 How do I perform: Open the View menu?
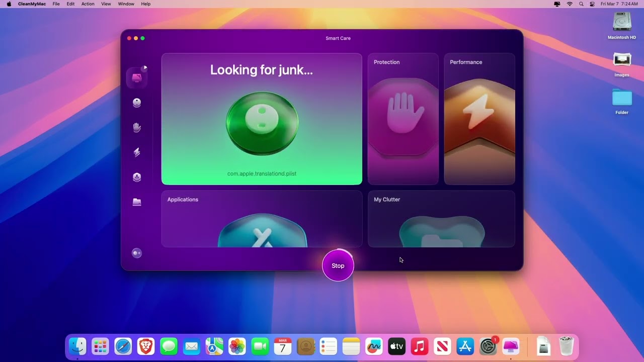click(x=106, y=4)
